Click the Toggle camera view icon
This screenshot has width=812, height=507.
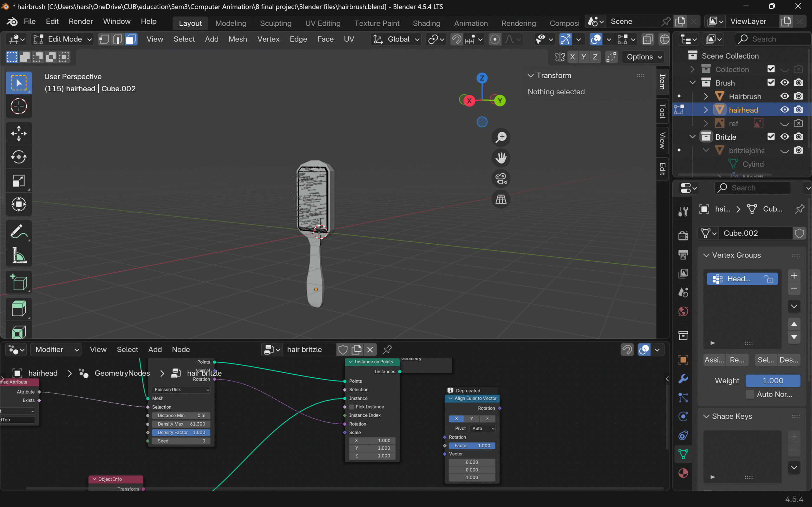pyautogui.click(x=501, y=179)
